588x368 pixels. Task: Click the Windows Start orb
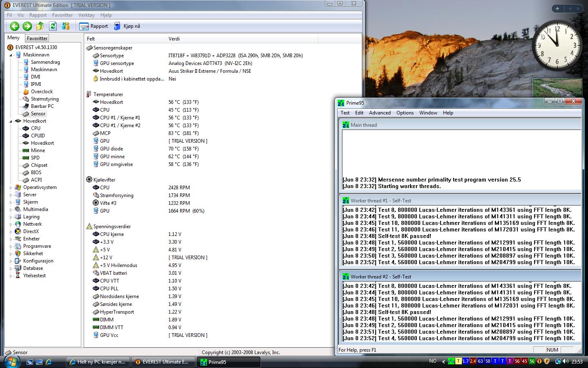[11, 361]
